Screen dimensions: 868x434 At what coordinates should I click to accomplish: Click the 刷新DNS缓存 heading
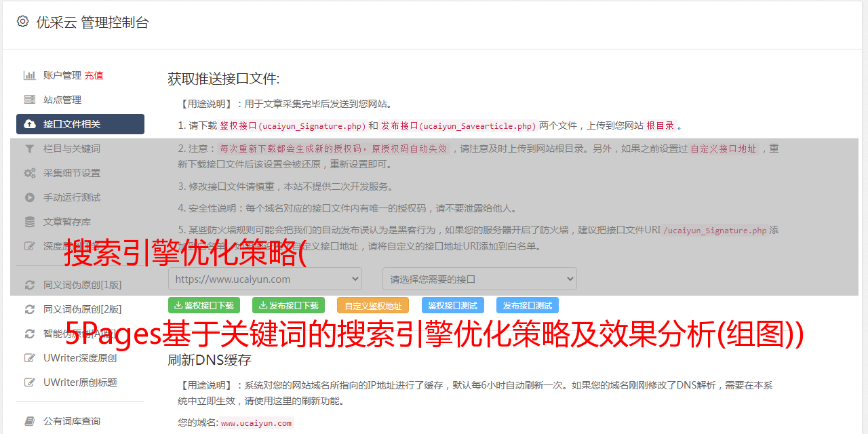pyautogui.click(x=210, y=360)
